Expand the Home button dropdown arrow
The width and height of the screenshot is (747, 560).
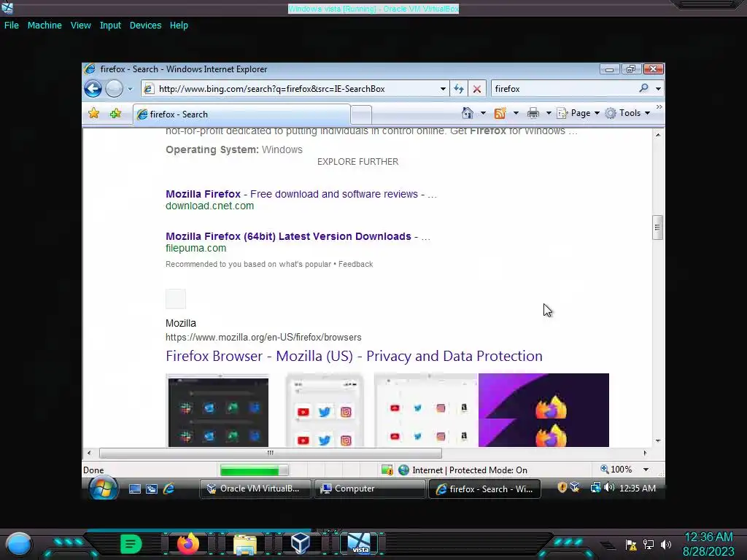point(483,113)
